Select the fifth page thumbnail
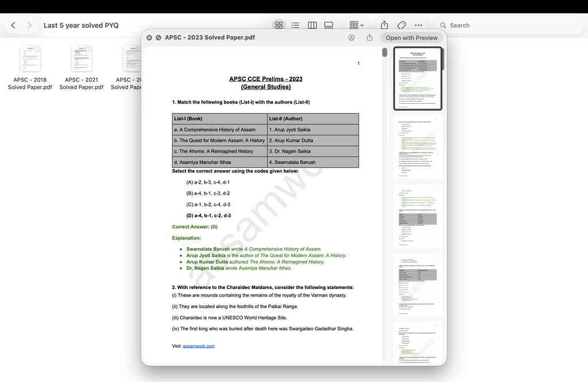 click(417, 342)
